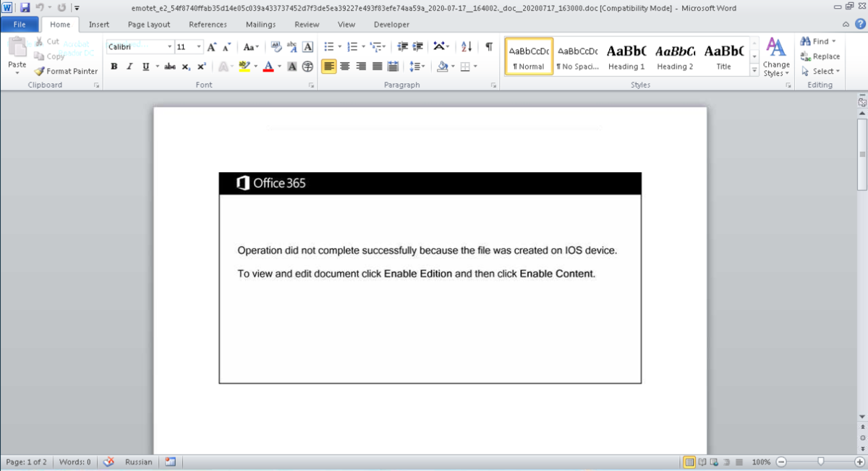This screenshot has height=471, width=868.
Task: Apply the No Spacing style
Action: pos(577,56)
